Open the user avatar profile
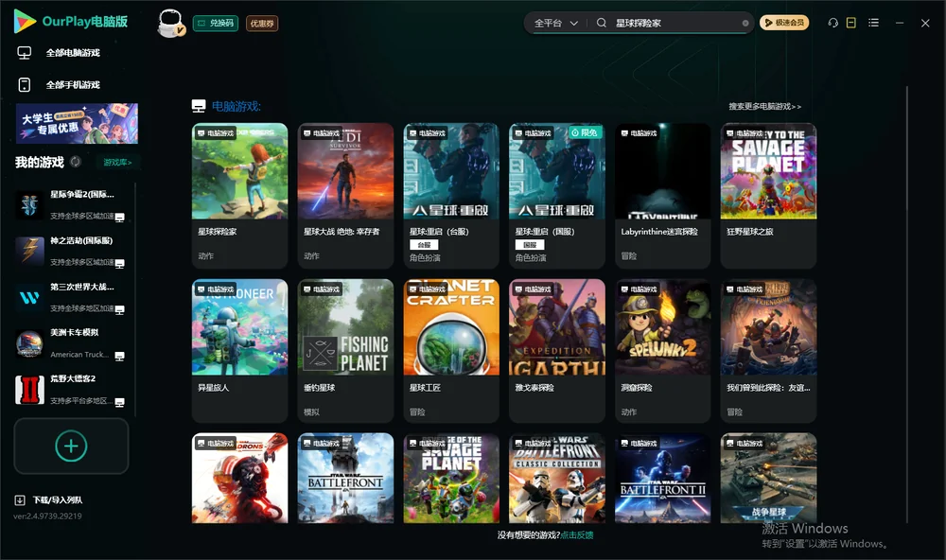 [x=170, y=23]
